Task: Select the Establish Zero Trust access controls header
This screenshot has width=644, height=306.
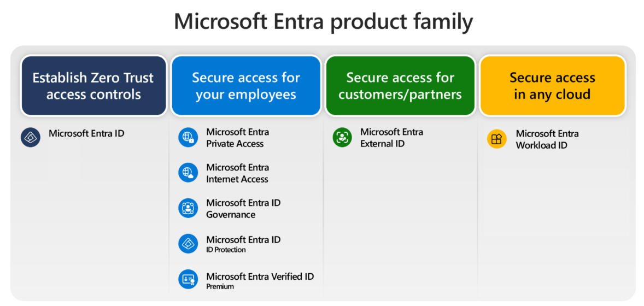Action: [93, 86]
